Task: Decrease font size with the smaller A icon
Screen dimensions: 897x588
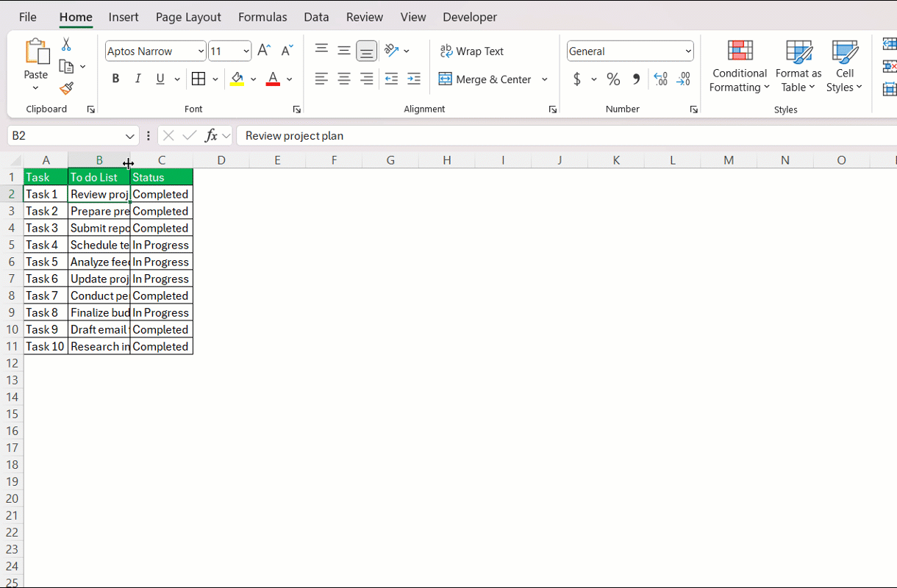Action: (287, 51)
